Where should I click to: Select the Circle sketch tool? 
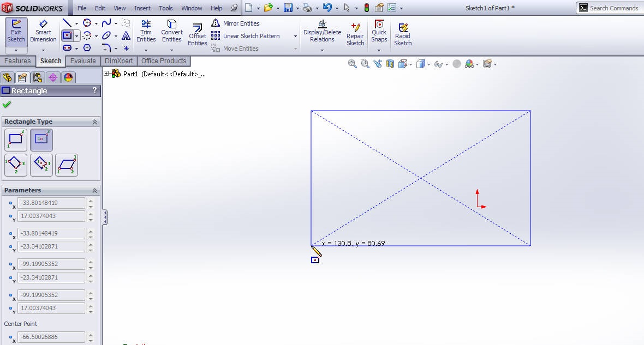(x=87, y=23)
